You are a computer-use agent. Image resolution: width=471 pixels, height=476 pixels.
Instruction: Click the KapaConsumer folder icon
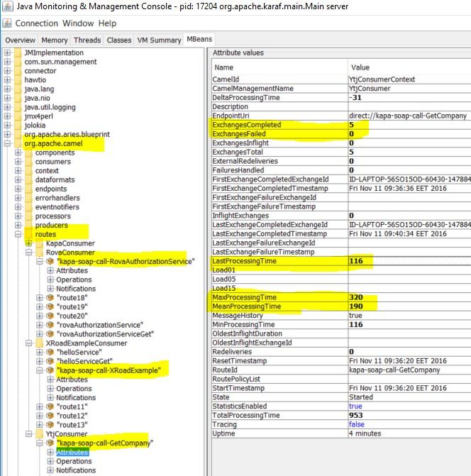(40, 243)
